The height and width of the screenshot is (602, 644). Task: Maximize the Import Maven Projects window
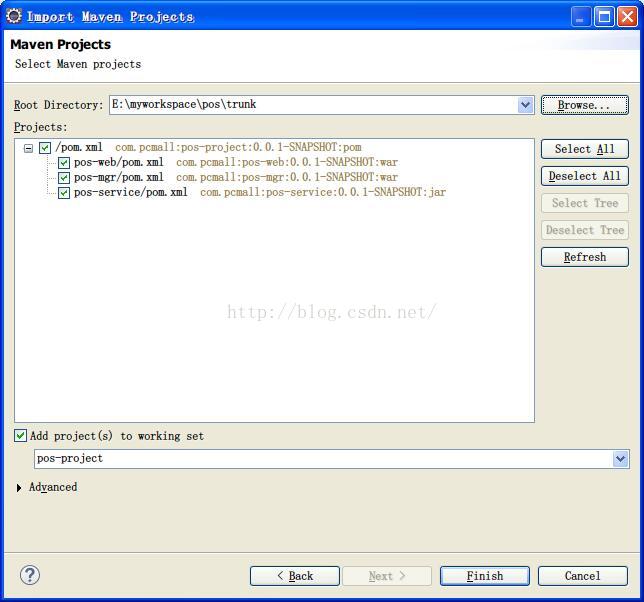(604, 17)
